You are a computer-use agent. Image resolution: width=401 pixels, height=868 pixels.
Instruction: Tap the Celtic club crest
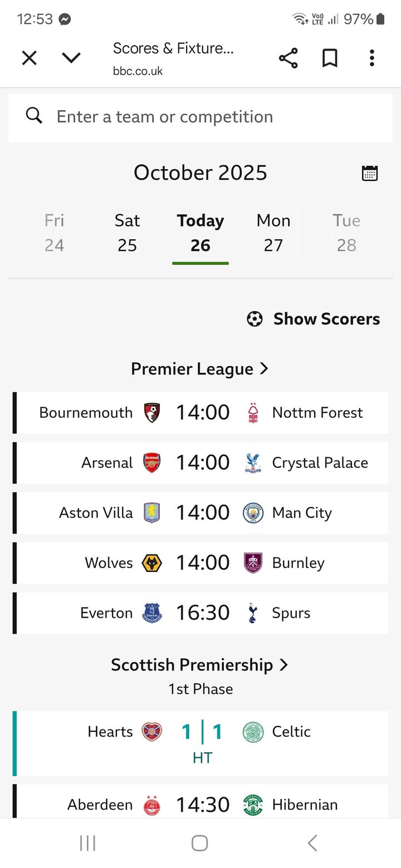coord(253,732)
